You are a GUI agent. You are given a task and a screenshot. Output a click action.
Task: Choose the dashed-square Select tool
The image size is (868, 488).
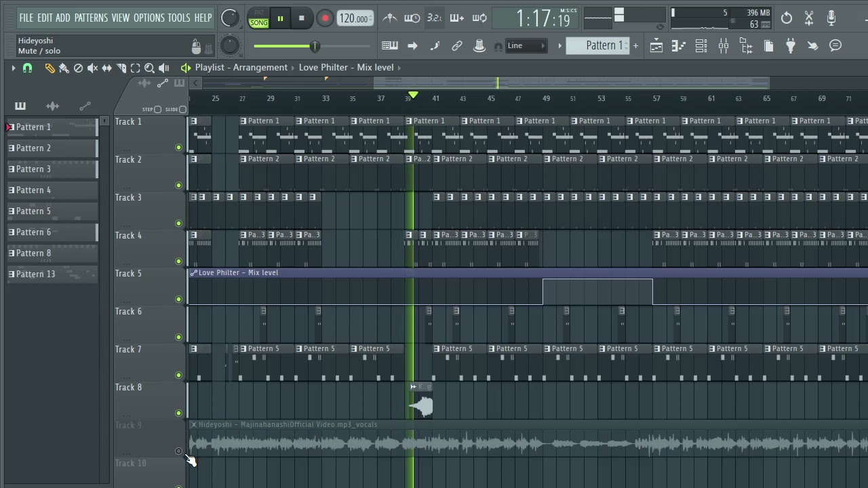[x=135, y=68]
